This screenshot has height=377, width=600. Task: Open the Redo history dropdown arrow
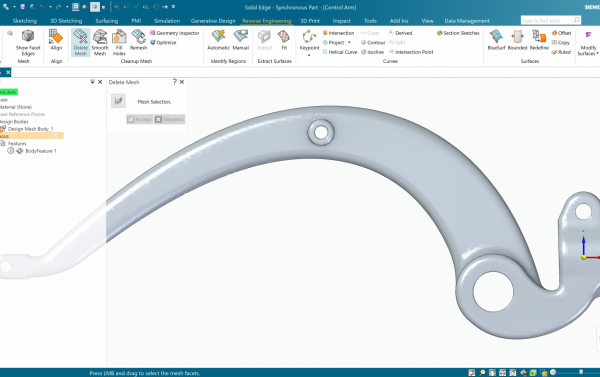click(x=67, y=7)
